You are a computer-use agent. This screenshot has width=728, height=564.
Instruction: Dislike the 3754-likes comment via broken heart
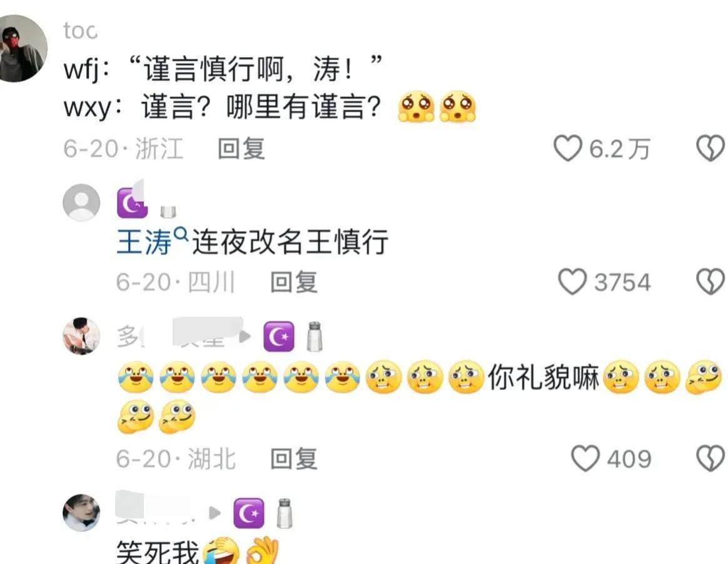click(x=710, y=282)
